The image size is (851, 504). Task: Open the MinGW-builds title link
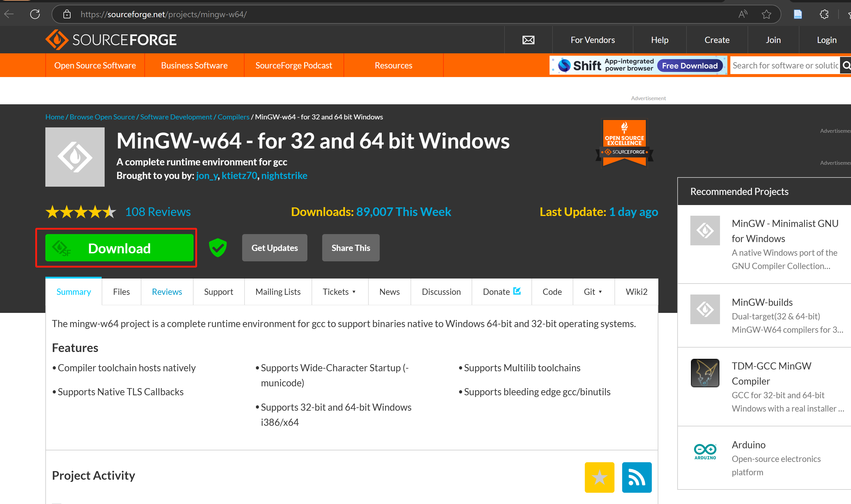pos(762,302)
